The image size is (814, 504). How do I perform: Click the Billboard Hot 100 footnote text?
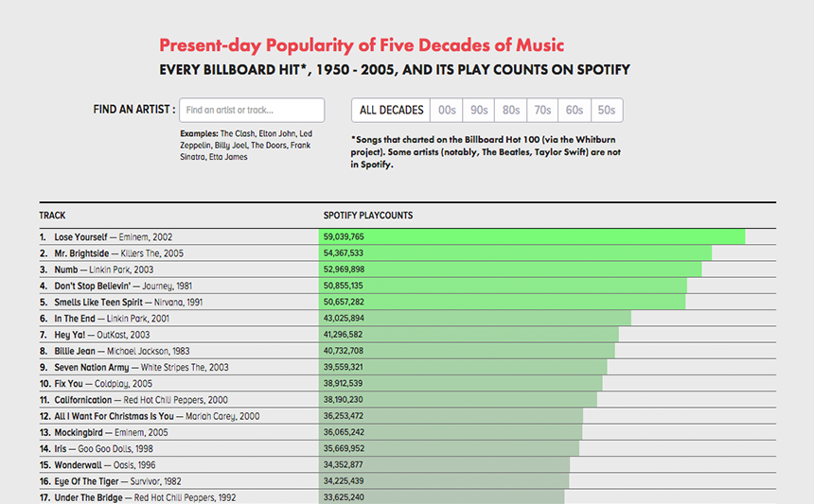tap(486, 152)
